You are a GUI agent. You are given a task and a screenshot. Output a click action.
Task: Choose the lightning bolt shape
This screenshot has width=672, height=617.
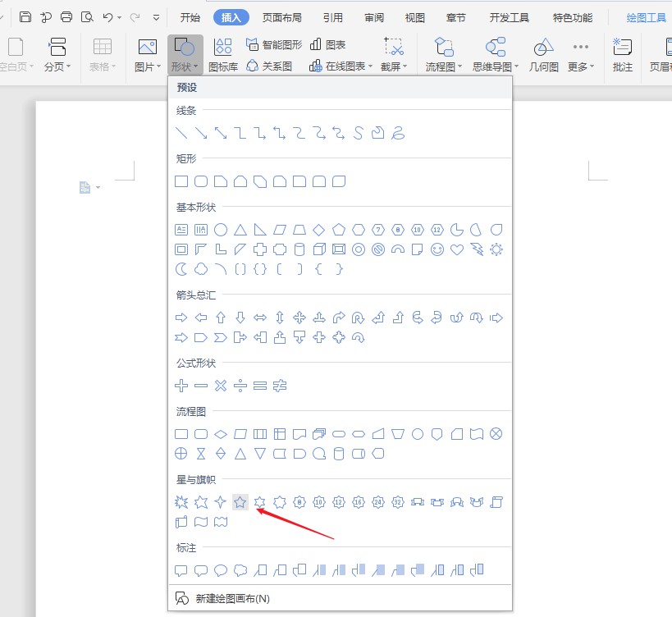pyautogui.click(x=477, y=249)
